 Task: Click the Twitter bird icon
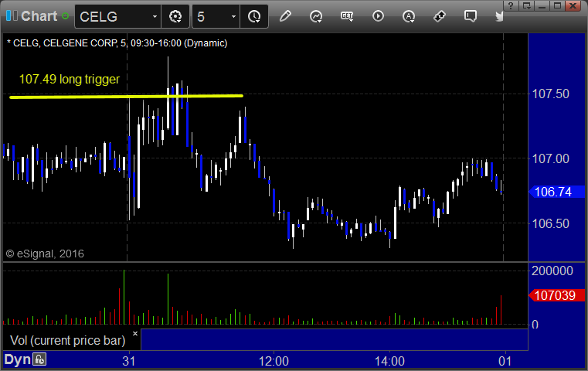499,16
